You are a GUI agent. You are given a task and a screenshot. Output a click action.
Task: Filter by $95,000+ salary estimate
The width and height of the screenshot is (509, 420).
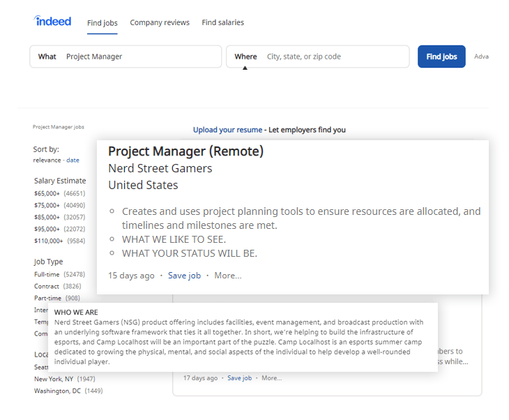click(60, 229)
